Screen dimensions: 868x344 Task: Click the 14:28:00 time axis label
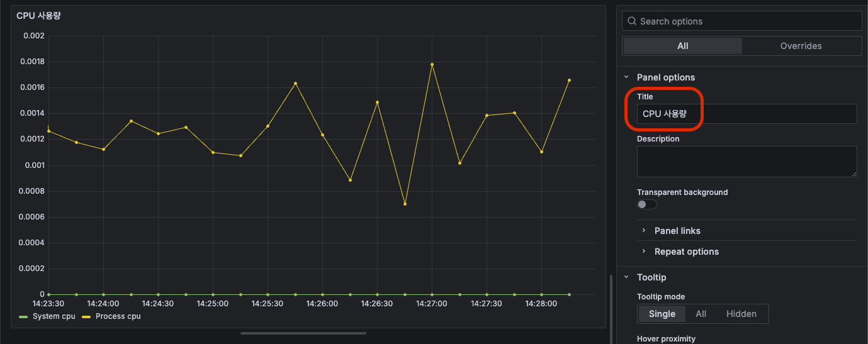point(541,304)
